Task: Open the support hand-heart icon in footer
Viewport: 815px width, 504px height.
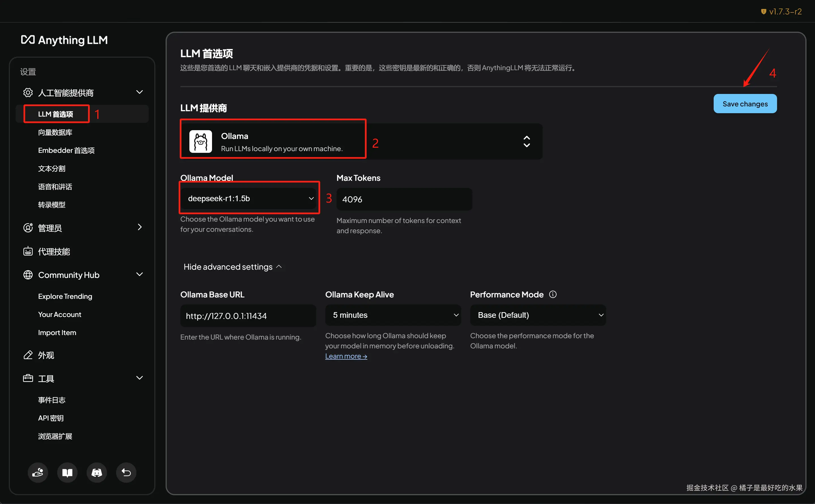Action: tap(38, 472)
